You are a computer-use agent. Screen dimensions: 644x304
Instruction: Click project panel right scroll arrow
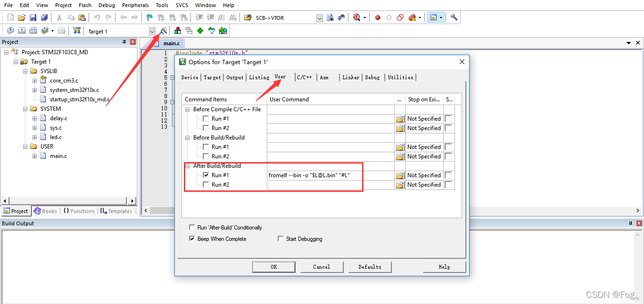[132, 201]
